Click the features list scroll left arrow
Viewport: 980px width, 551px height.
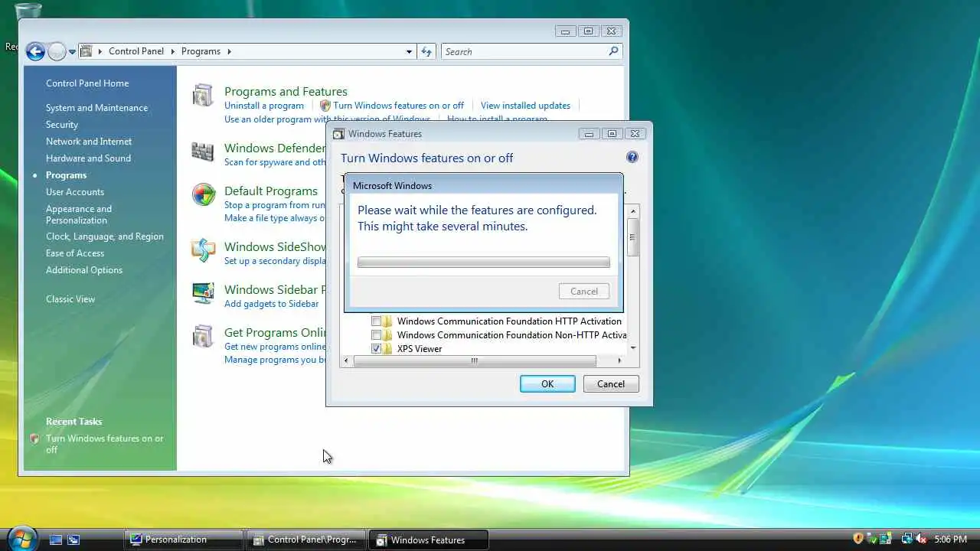tap(346, 360)
